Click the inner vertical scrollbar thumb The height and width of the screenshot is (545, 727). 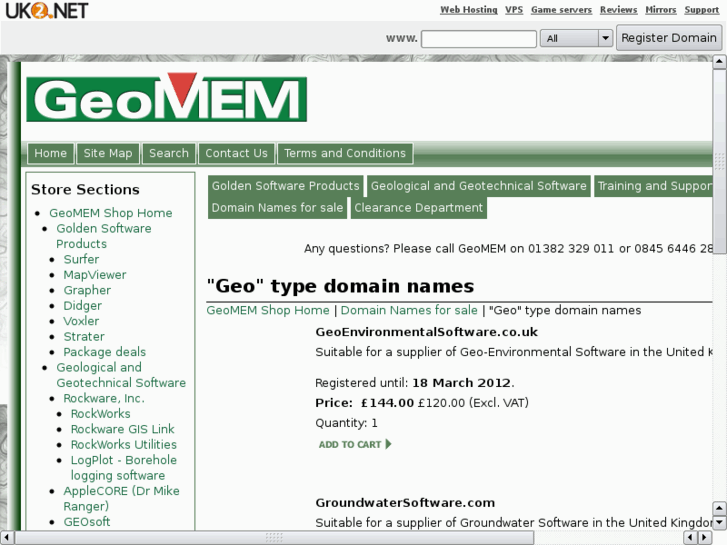[x=719, y=161]
